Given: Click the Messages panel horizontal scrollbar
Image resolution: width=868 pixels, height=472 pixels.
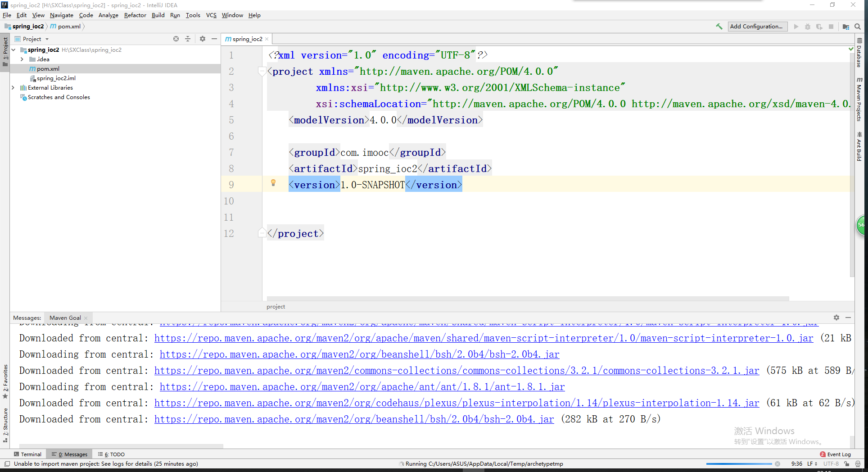Looking at the screenshot, I should pos(121,446).
